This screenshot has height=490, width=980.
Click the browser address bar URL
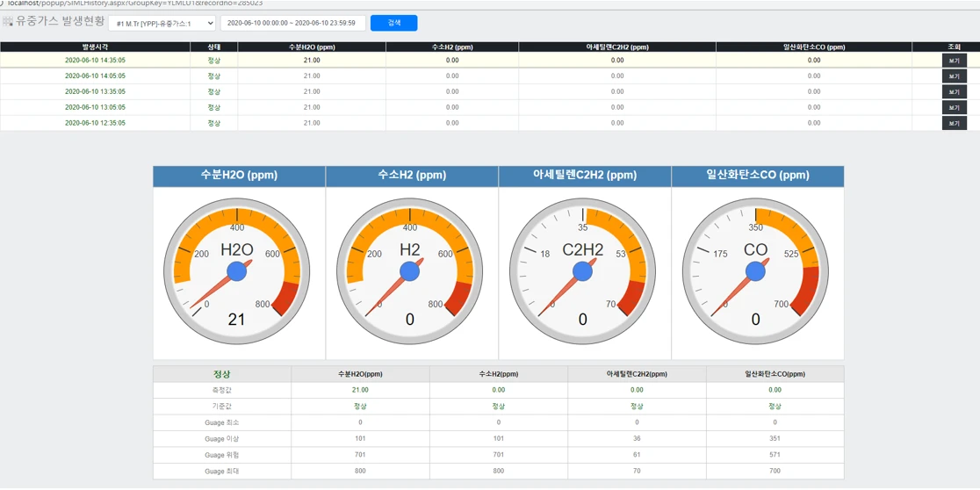click(133, 3)
